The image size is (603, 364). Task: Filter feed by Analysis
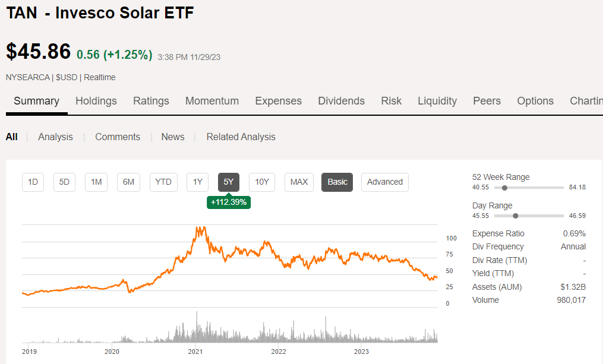55,137
